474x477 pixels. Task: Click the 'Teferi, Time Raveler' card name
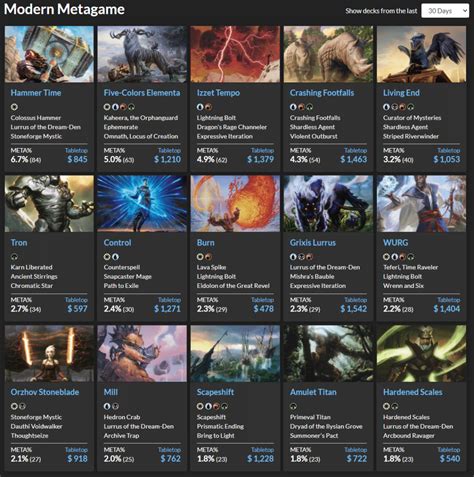(410, 267)
